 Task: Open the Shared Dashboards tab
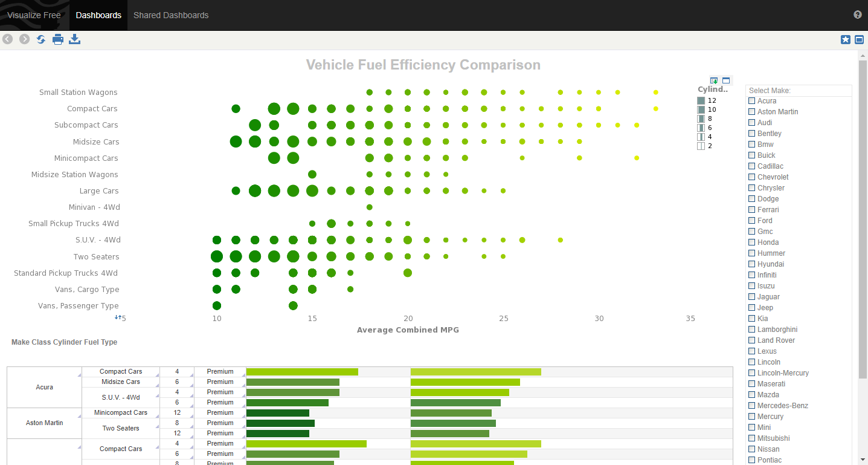171,15
